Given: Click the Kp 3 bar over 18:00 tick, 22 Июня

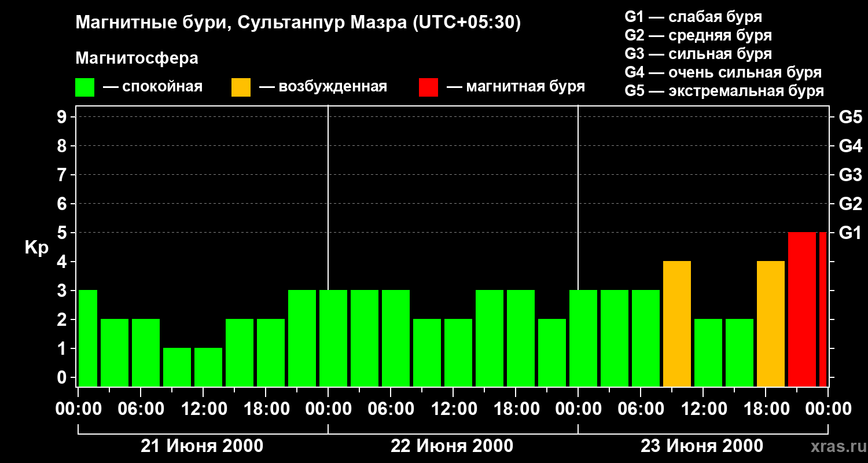Looking at the screenshot, I should [521, 338].
